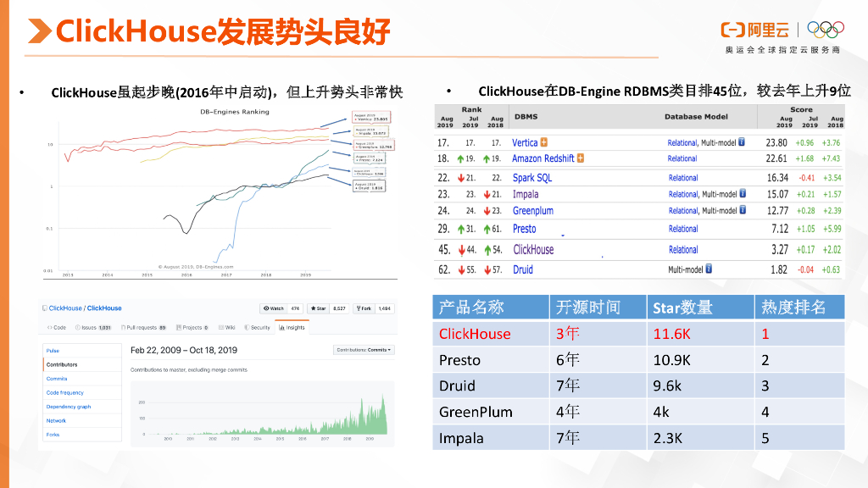The height and width of the screenshot is (488, 868).
Task: Open the Spark SQL DBMS link
Action: coord(532,178)
